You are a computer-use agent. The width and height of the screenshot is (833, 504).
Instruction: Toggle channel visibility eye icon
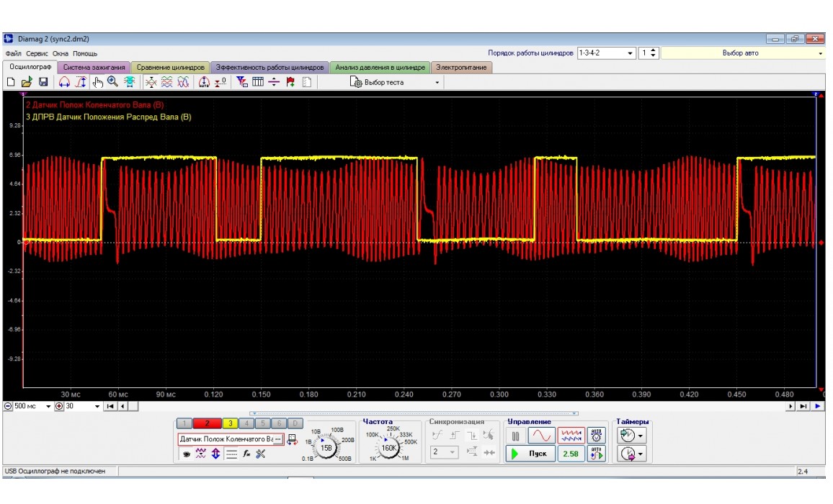(186, 454)
